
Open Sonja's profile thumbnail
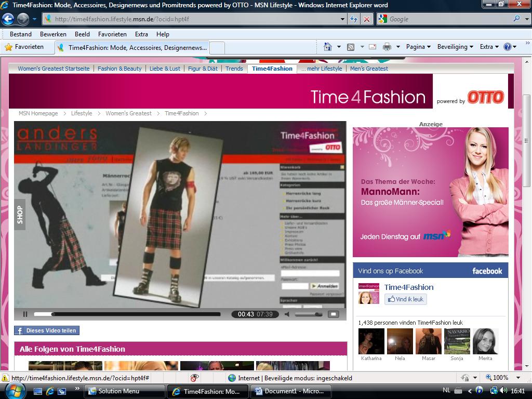pos(457,341)
